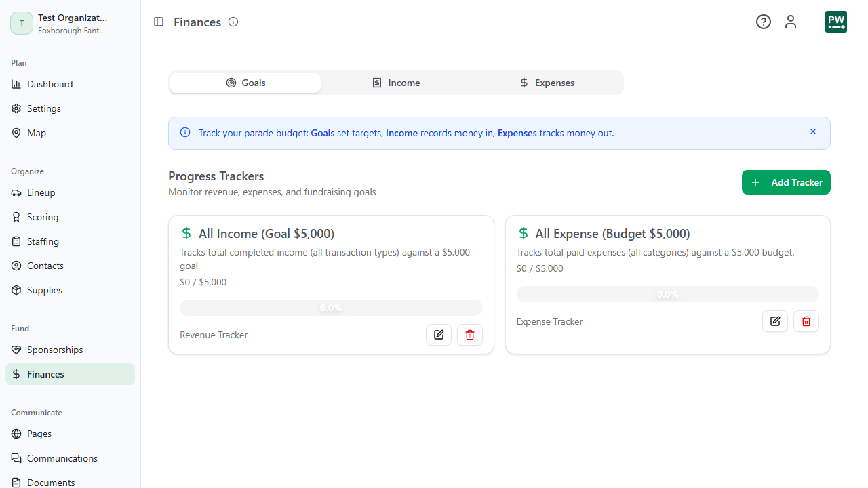Viewport: 868px width, 488px height.
Task: Switch to the Goals tab
Action: [x=245, y=83]
